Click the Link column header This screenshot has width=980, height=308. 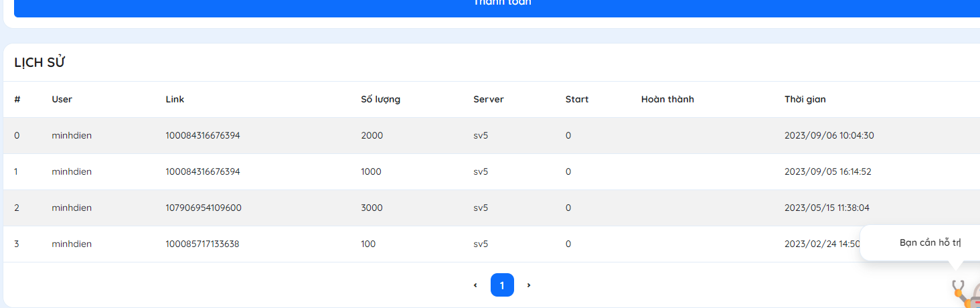[x=175, y=99]
